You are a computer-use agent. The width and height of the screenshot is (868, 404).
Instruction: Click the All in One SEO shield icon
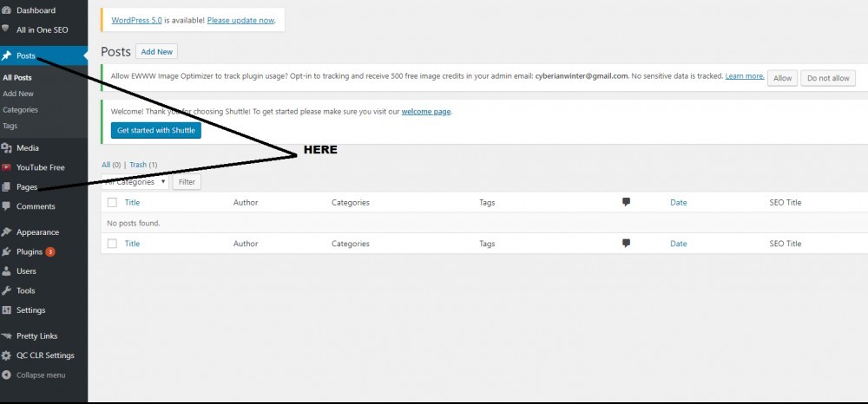(7, 29)
